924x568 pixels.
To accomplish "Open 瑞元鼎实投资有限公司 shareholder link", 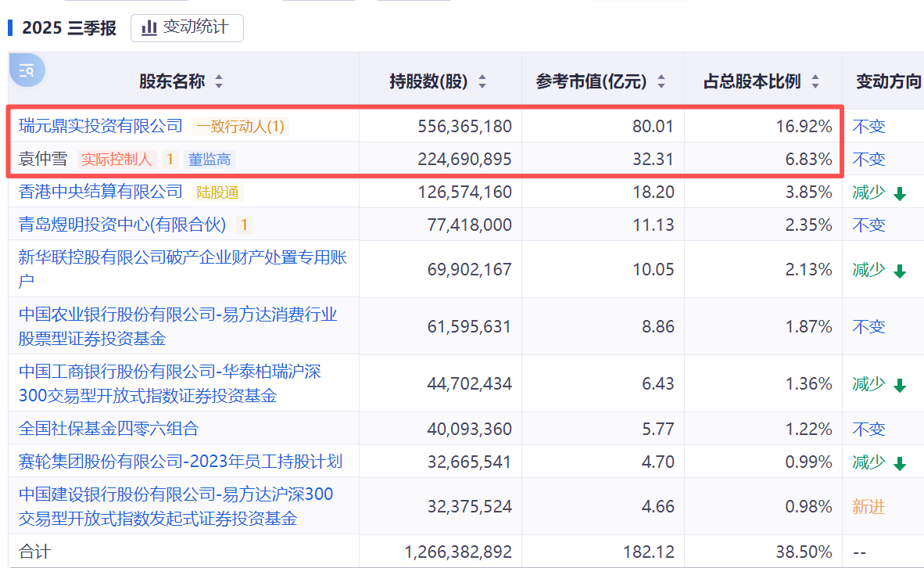I will point(100,126).
